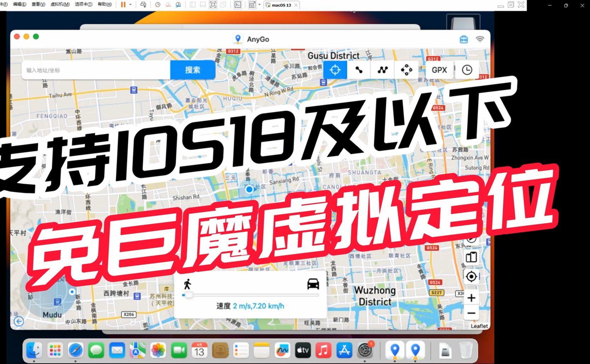Open the 选项卡(T) menu
This screenshot has width=590, height=364.
tap(84, 4)
